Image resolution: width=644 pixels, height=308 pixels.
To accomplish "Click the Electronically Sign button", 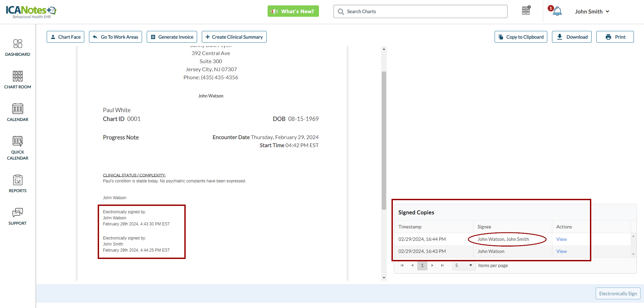I will tap(618, 294).
